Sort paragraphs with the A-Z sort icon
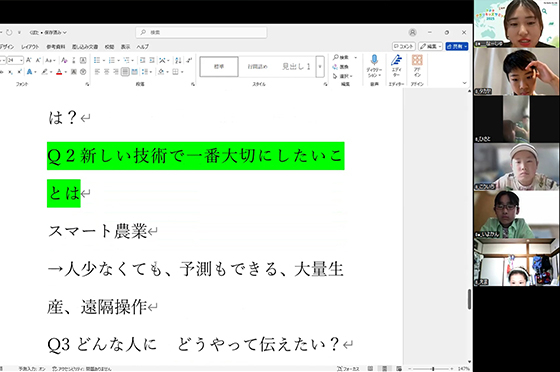 pos(178,60)
